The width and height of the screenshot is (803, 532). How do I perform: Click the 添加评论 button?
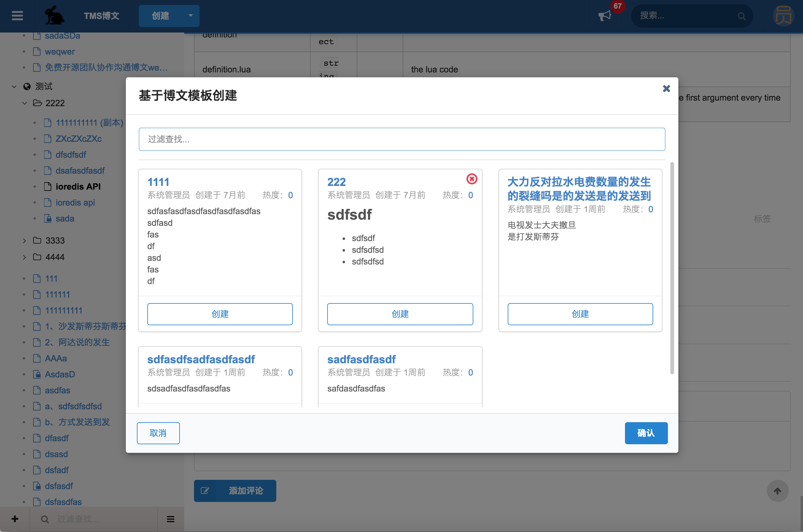click(235, 491)
